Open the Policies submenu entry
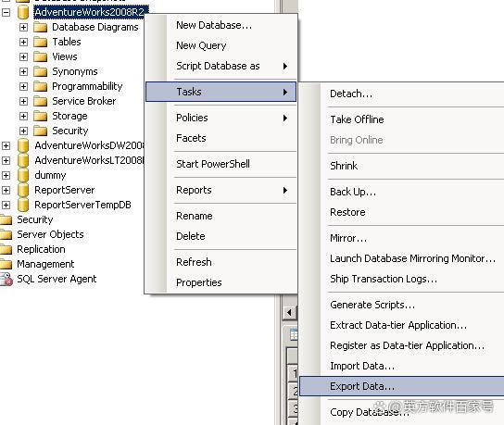Viewport: 504px width, 425px height. point(220,118)
